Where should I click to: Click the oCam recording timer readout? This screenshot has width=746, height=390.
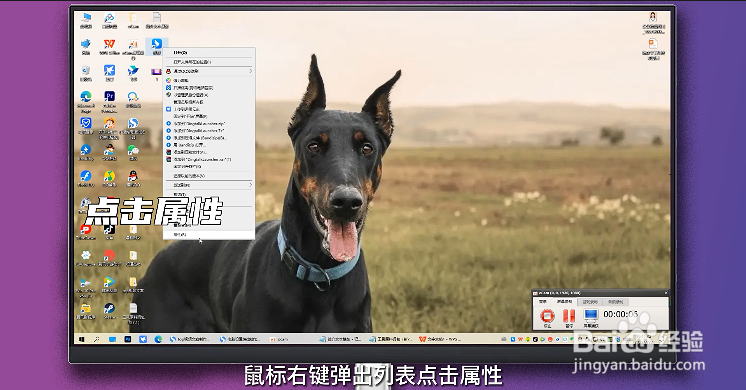pyautogui.click(x=620, y=314)
